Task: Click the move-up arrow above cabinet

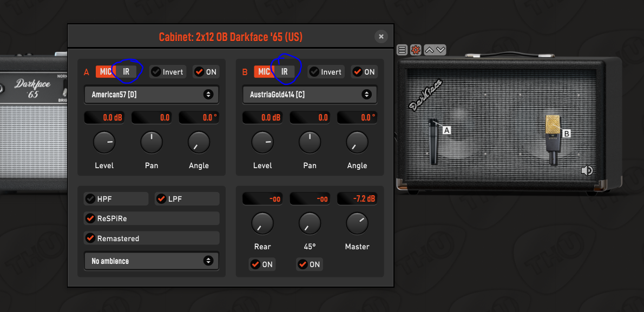Action: point(429,50)
